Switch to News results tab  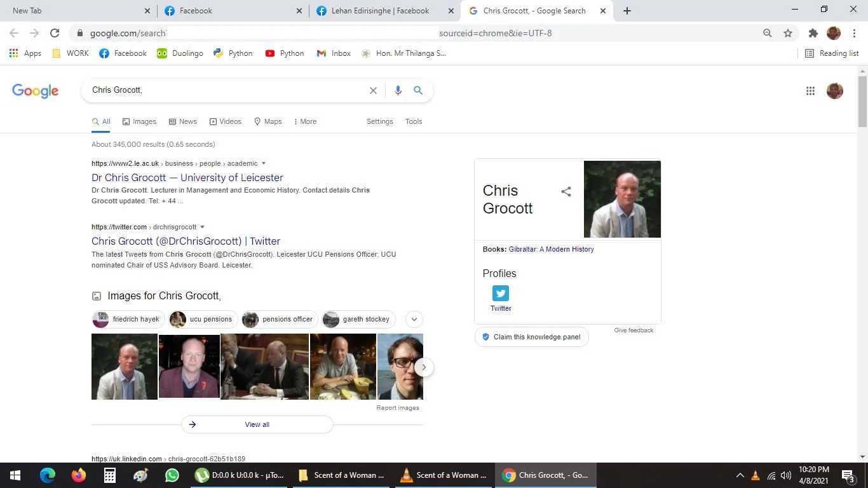[x=182, y=121]
